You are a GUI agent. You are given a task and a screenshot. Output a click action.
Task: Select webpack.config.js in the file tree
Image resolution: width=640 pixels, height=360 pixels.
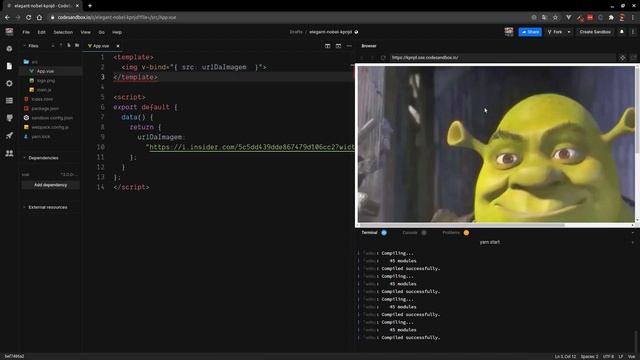50,127
